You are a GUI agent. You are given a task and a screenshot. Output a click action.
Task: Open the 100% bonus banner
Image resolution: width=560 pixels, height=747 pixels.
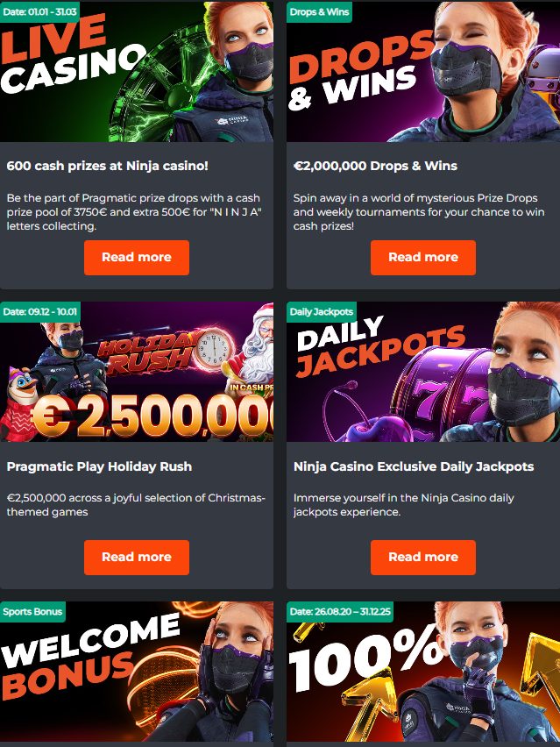423,672
